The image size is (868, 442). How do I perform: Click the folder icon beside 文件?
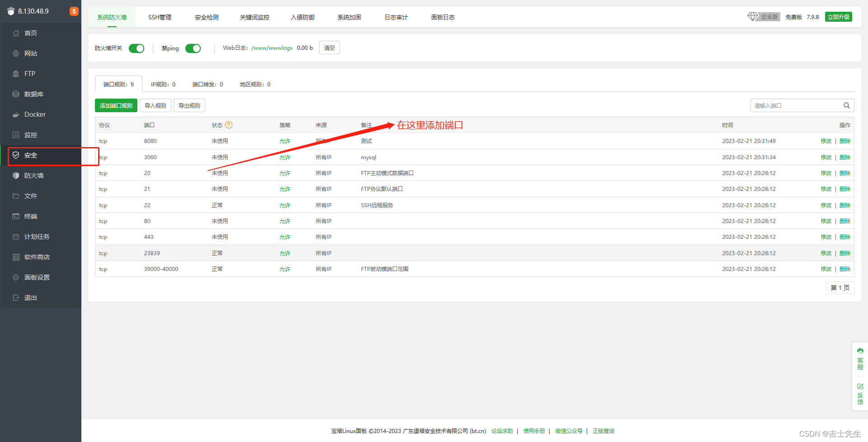pos(16,196)
